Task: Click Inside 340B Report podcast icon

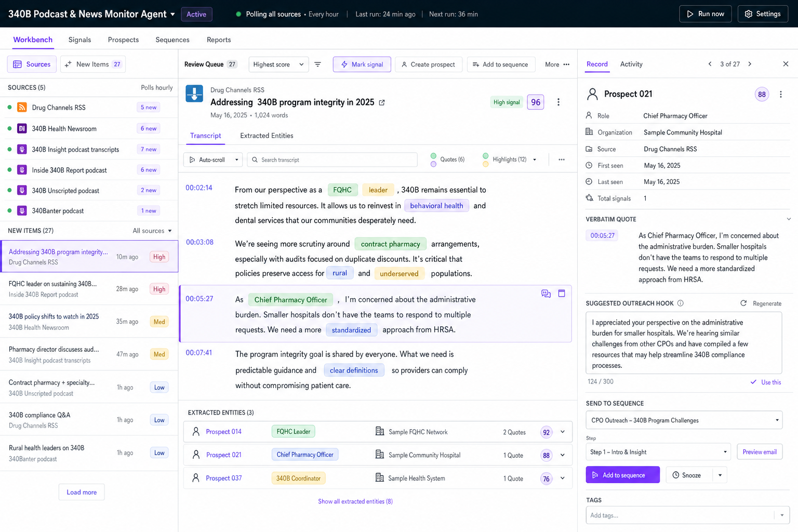Action: 22,170
